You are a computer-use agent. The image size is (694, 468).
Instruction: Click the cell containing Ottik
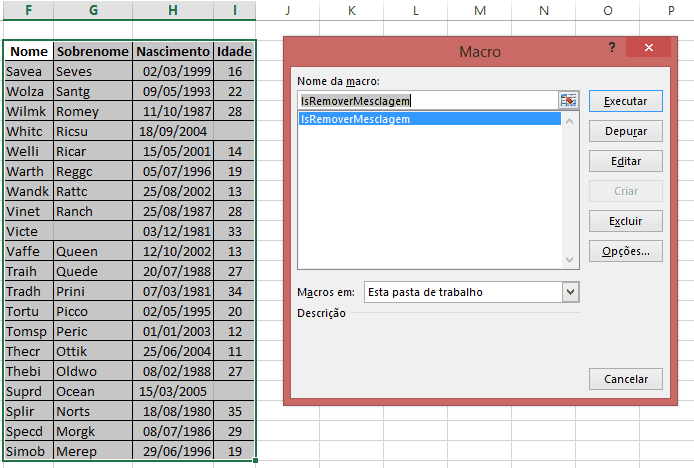pos(93,352)
